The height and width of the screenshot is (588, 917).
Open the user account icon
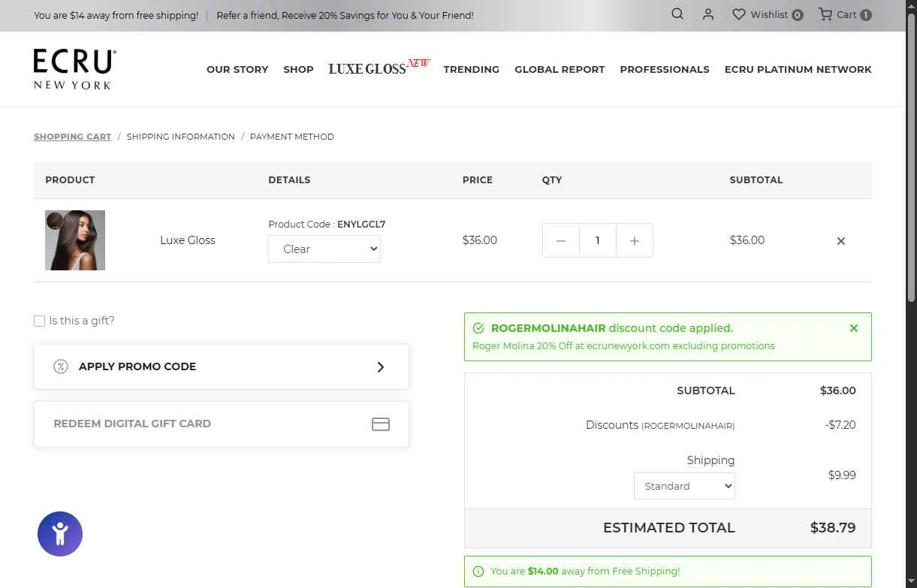[708, 14]
